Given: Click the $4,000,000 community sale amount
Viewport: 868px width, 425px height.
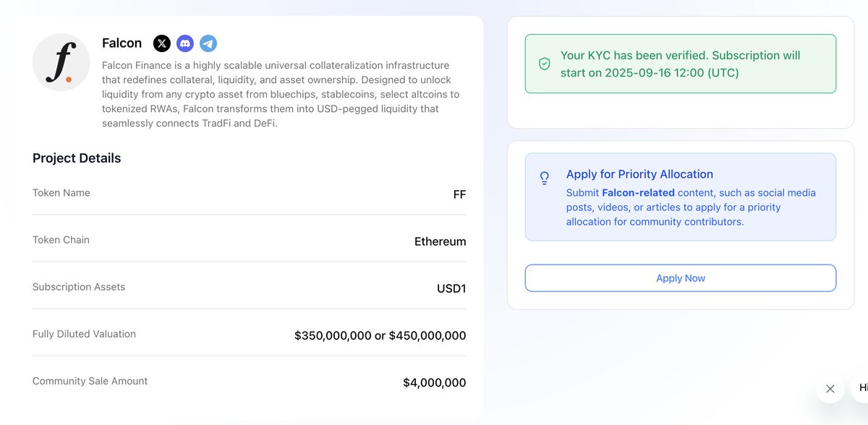Looking at the screenshot, I should [435, 382].
